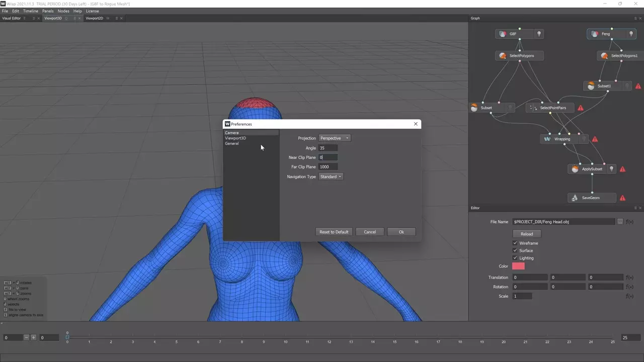
Task: Open the Projection dropdown set to Perspective
Action: (334, 138)
